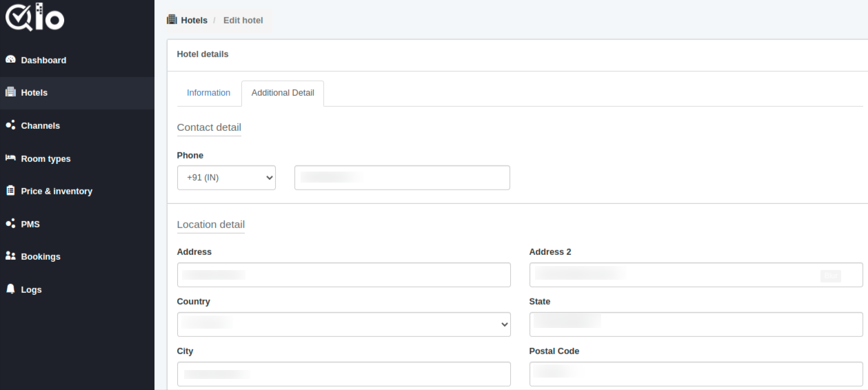Open Channels from the sidebar
Image resolution: width=868 pixels, height=390 pixels.
[x=77, y=125]
